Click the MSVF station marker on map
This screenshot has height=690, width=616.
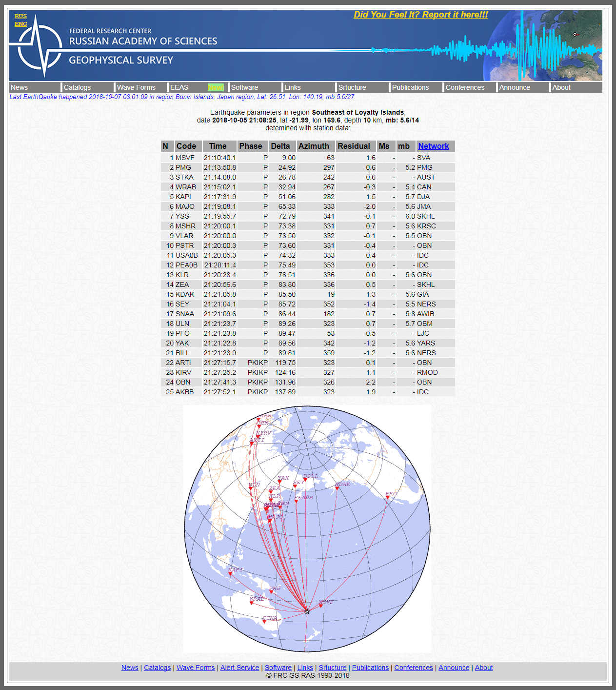[321, 606]
